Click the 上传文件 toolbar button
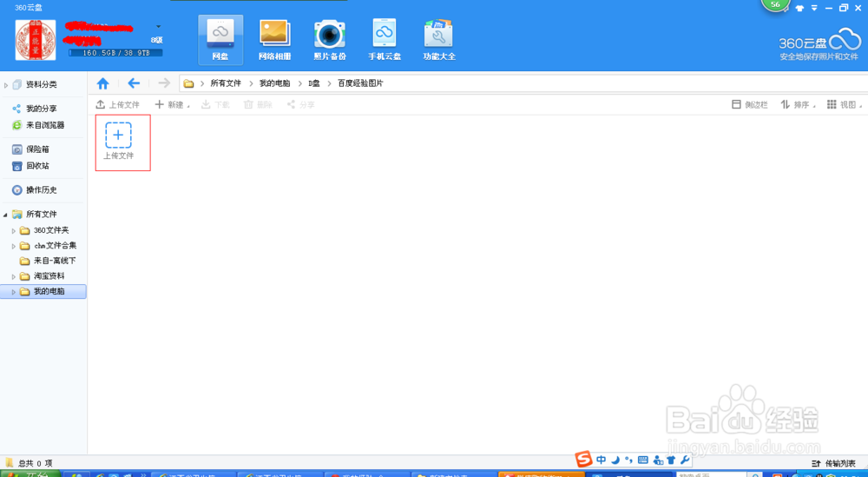Viewport: 868px width, 477px height. 118,105
